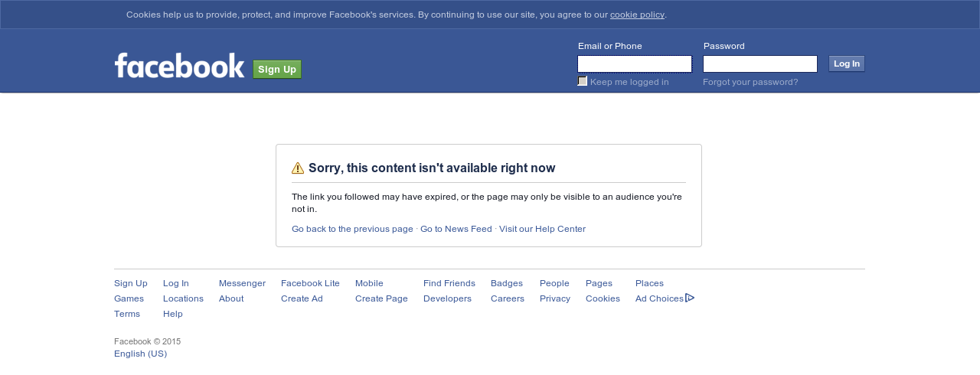This screenshot has width=980, height=375.
Task: Visit our Help Center link
Action: tap(542, 229)
